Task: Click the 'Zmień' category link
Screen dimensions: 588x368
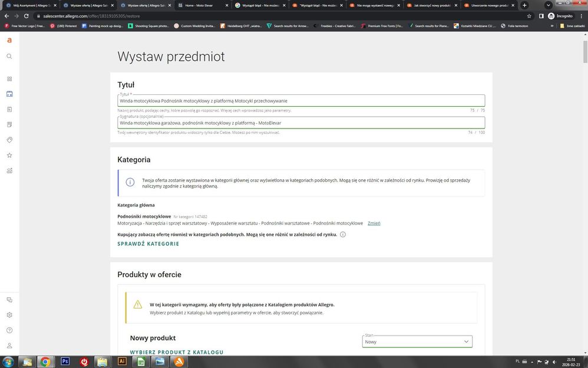Action: click(374, 224)
